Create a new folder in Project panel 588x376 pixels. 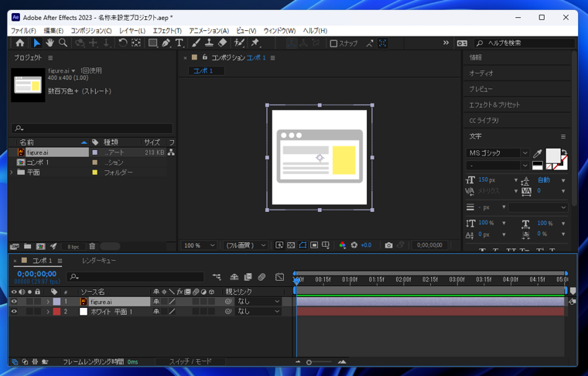27,246
